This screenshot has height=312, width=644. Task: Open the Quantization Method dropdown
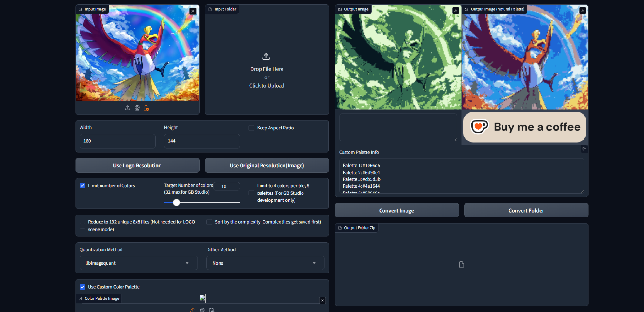139,263
